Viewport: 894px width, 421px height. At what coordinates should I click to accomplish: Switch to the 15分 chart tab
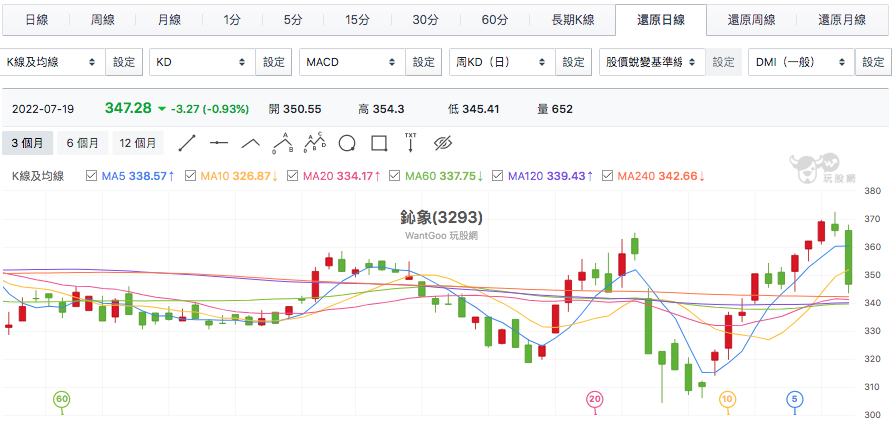[357, 20]
